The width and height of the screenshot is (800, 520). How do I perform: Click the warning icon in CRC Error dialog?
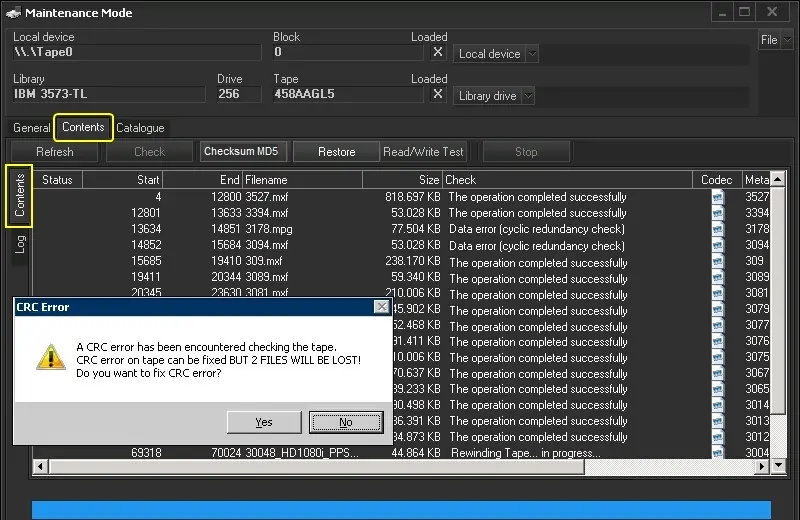click(x=50, y=357)
